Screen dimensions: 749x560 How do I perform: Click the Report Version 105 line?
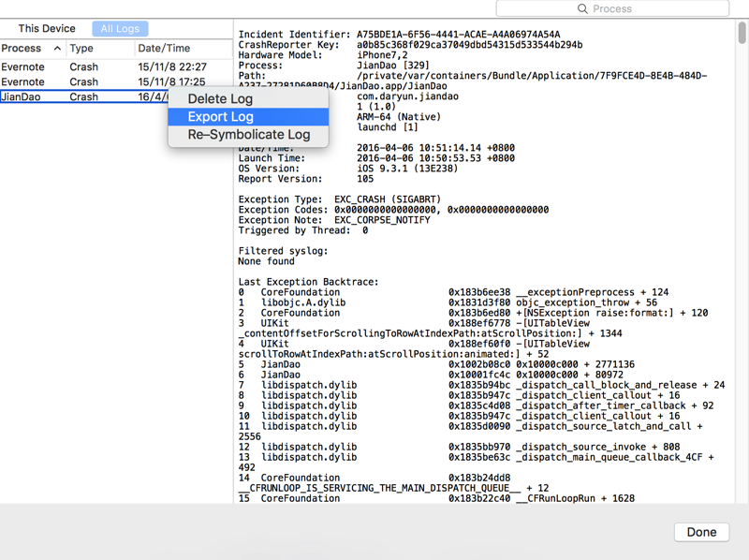click(x=306, y=179)
